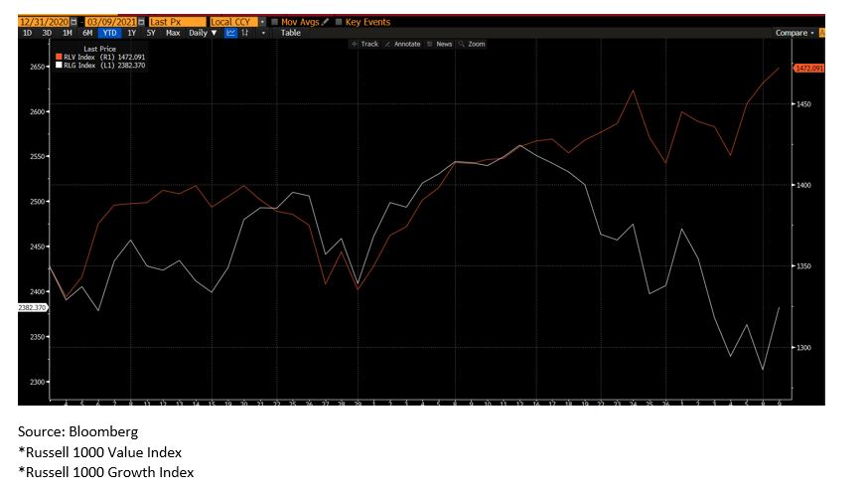Click the orange button beside Compare
Image resolution: width=868 pixels, height=497 pixels.
(x=821, y=33)
